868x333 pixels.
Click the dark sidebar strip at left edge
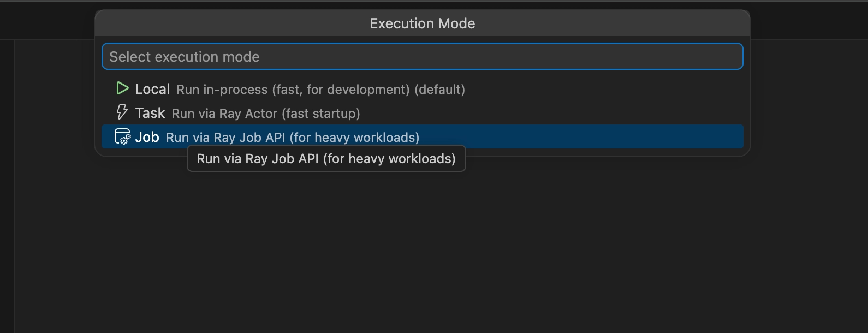tap(7, 186)
